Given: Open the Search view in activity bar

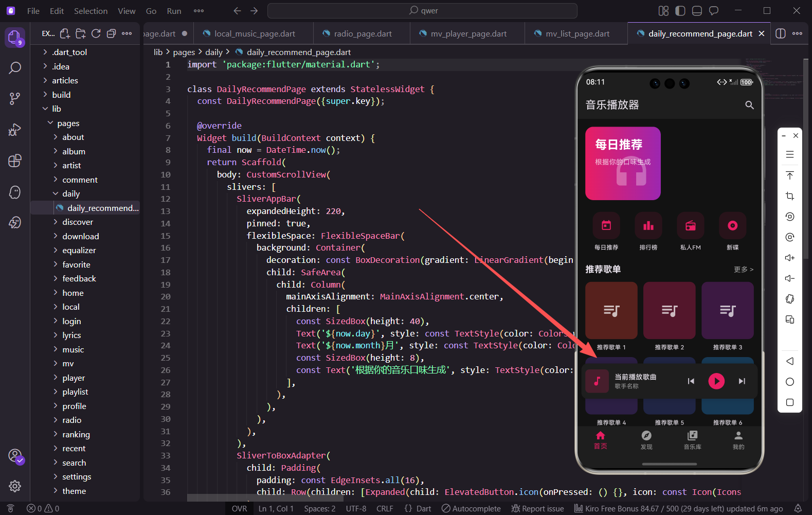Looking at the screenshot, I should coord(15,68).
